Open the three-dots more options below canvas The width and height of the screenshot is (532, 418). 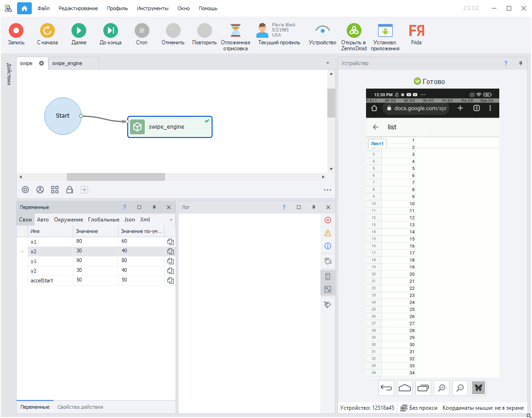pos(327,190)
